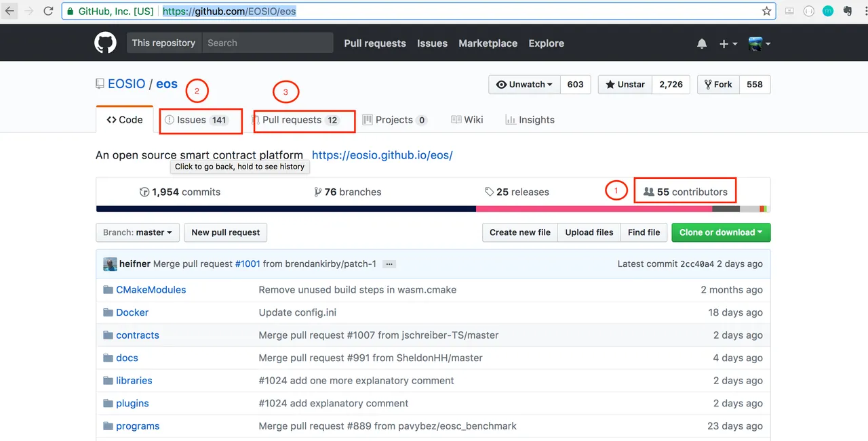Open Explore in top nav

(546, 43)
